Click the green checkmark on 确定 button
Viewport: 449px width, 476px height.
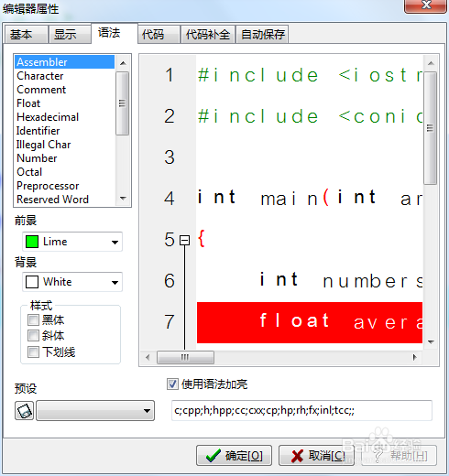[213, 456]
